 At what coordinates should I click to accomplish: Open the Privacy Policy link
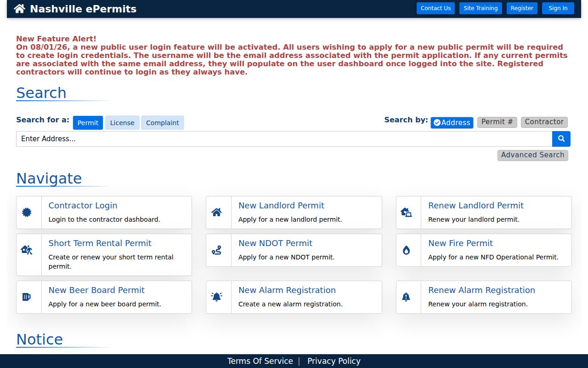334,361
